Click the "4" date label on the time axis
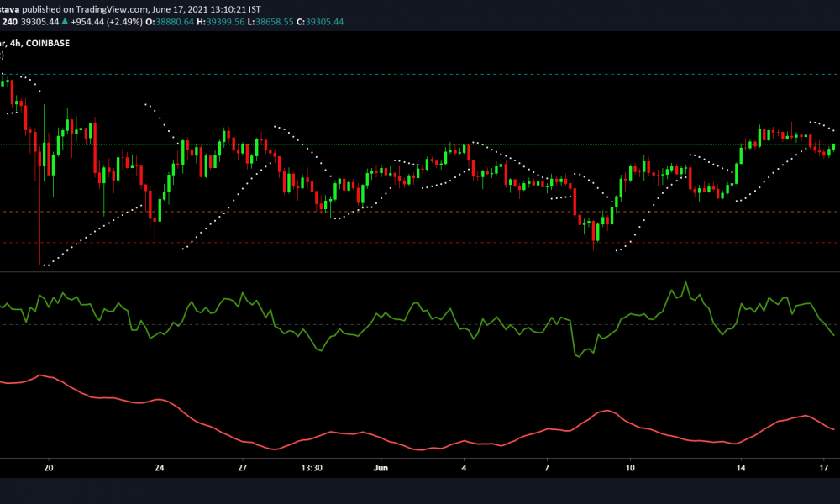 point(464,468)
